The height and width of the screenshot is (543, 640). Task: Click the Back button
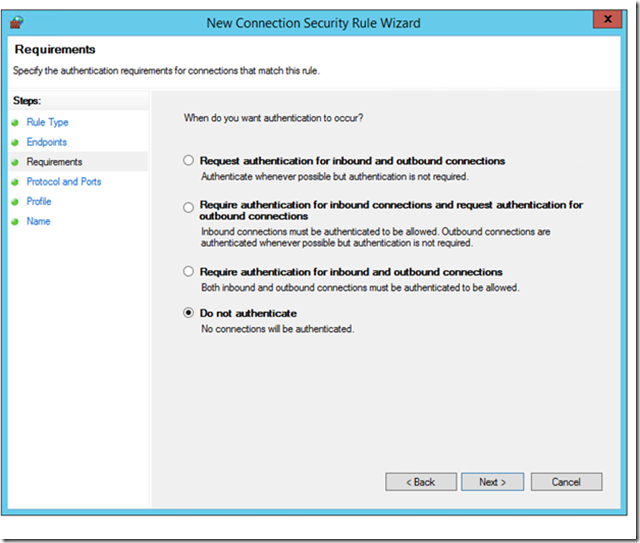tap(421, 482)
